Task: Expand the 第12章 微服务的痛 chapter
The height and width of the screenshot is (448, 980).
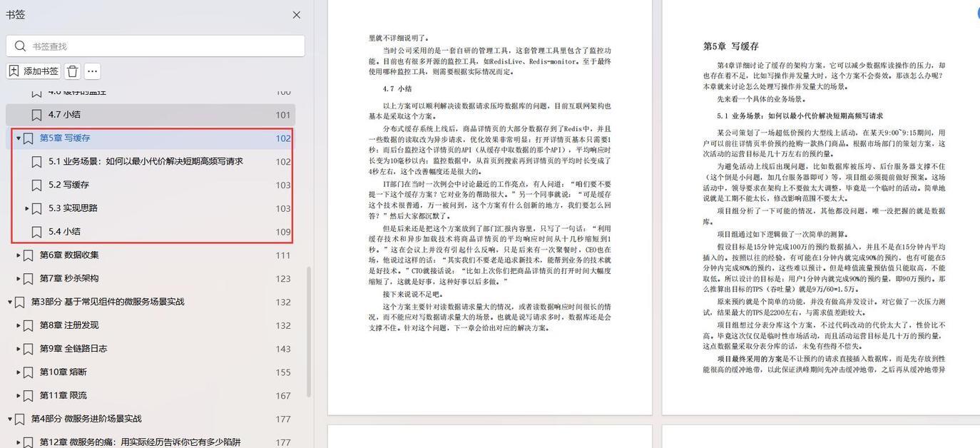Action: 19,442
